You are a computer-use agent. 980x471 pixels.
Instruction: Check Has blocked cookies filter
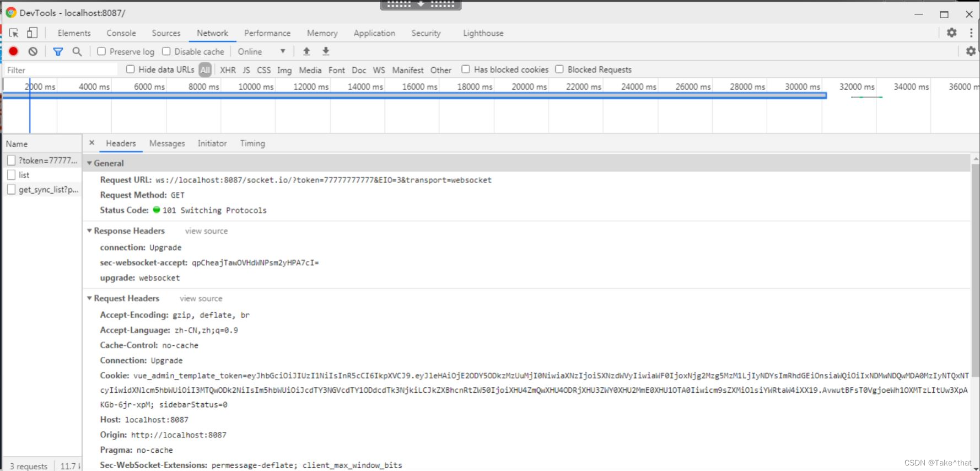pos(466,69)
